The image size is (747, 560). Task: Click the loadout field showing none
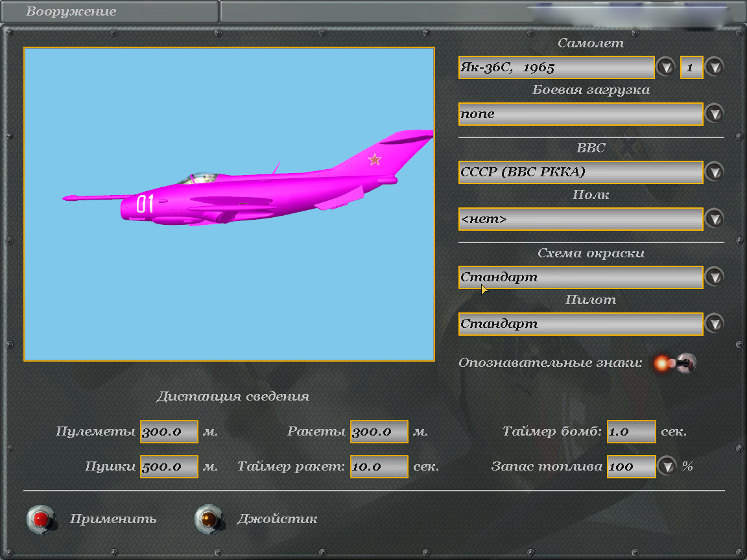click(581, 114)
